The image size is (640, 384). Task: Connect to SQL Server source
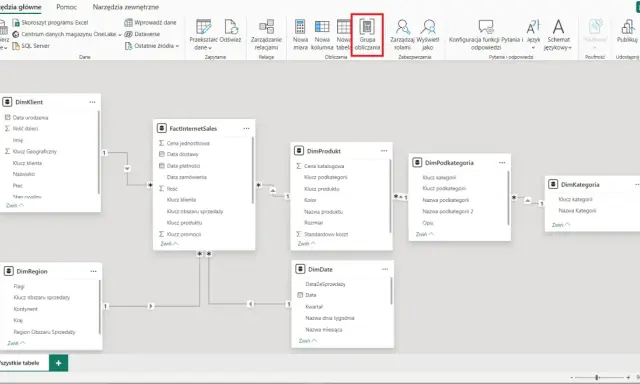click(31, 46)
